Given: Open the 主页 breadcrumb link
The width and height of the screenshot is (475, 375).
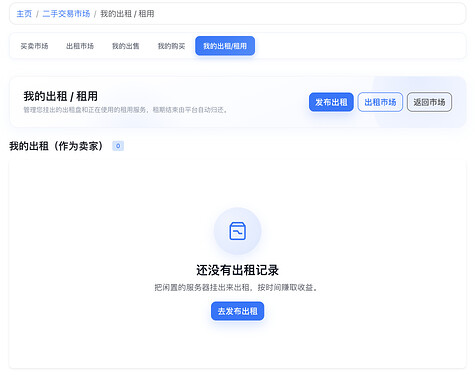Looking at the screenshot, I should [x=24, y=14].
